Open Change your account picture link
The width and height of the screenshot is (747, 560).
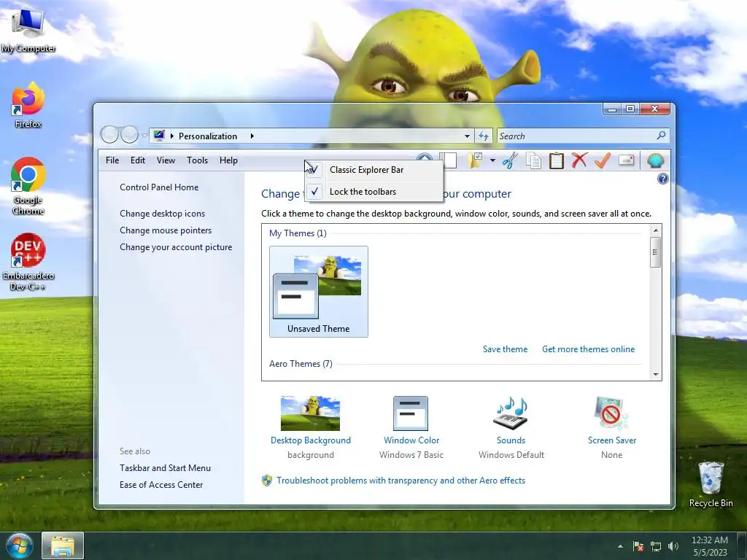click(176, 247)
